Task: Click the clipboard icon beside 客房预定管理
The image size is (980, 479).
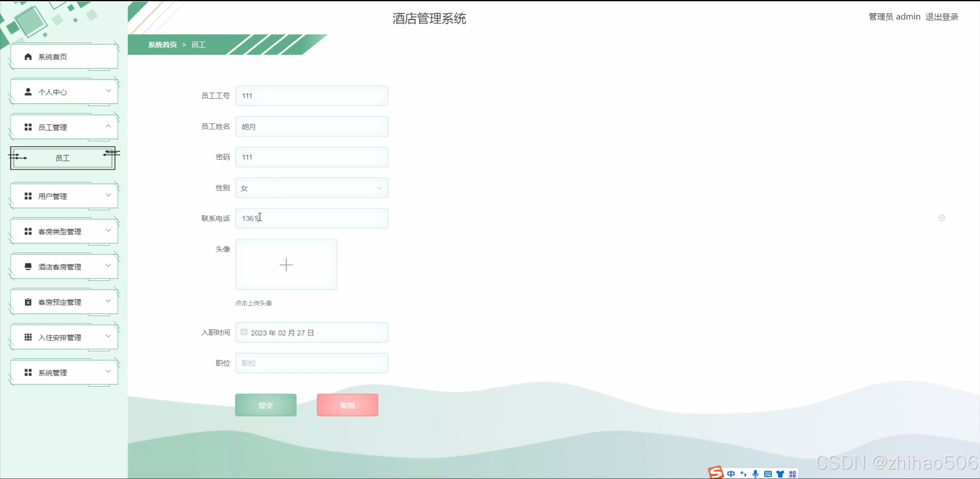Action: [28, 302]
